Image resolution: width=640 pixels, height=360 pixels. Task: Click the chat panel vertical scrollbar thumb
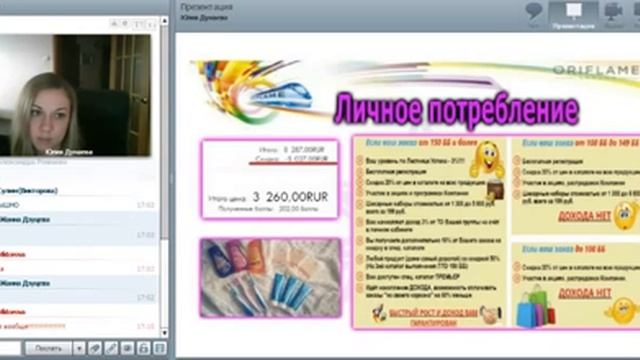164,133
